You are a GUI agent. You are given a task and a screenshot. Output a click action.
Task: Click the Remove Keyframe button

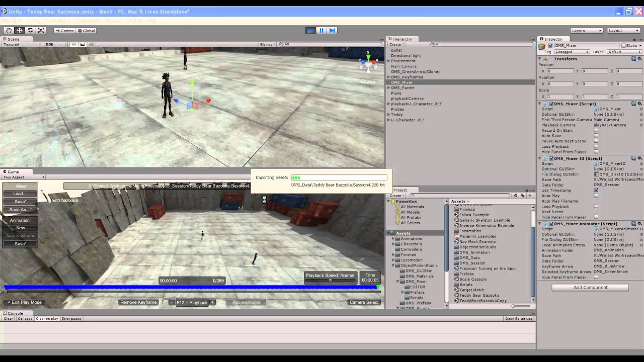pos(138,302)
